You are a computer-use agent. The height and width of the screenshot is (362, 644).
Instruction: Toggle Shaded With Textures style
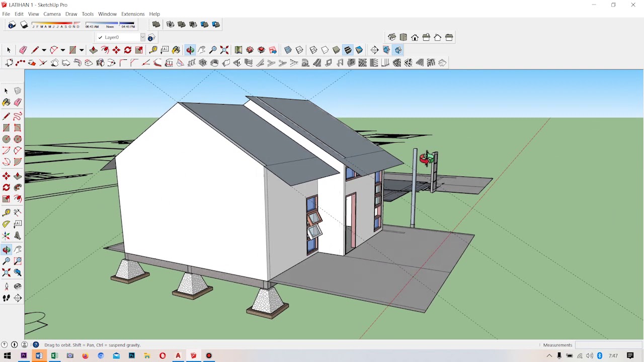tap(348, 50)
